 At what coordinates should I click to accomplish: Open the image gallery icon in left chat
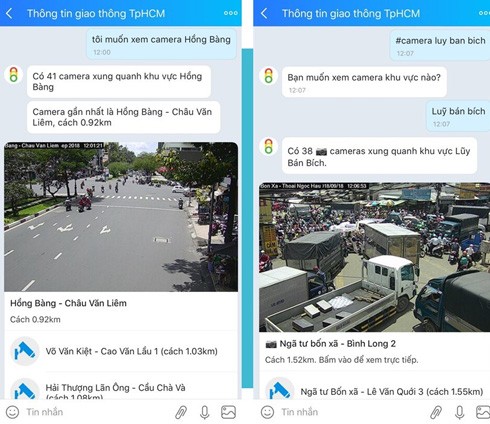(228, 412)
